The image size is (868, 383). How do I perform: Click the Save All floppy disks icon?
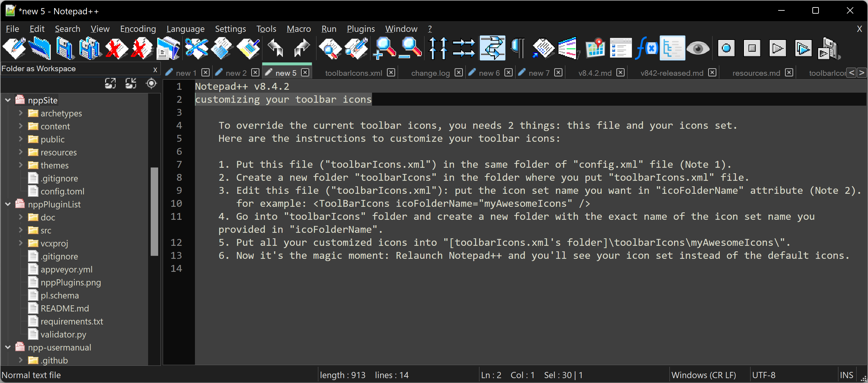click(x=90, y=49)
